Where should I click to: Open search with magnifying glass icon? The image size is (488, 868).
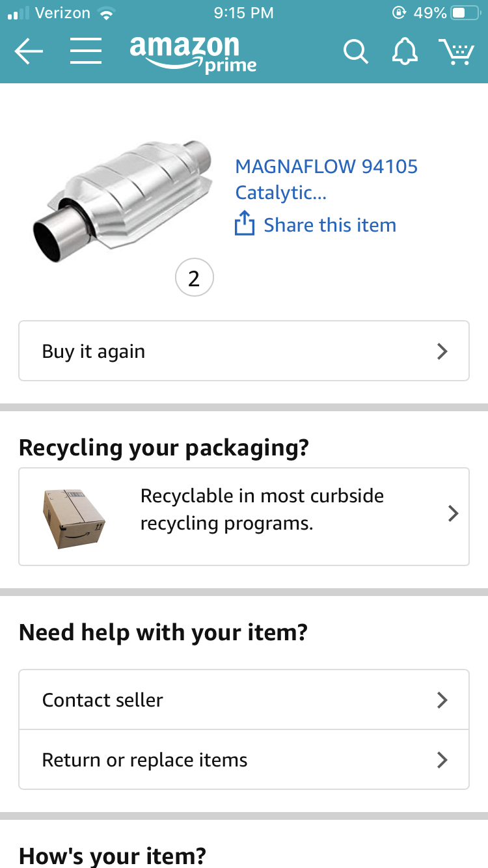coord(355,51)
